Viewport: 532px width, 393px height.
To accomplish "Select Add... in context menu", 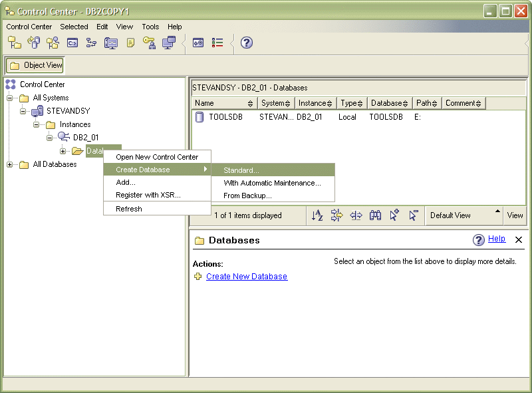I will 157,182.
